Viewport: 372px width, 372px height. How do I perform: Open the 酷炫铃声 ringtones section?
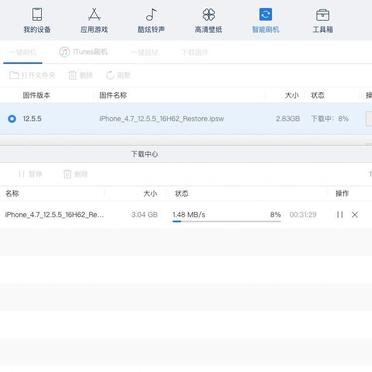point(151,20)
